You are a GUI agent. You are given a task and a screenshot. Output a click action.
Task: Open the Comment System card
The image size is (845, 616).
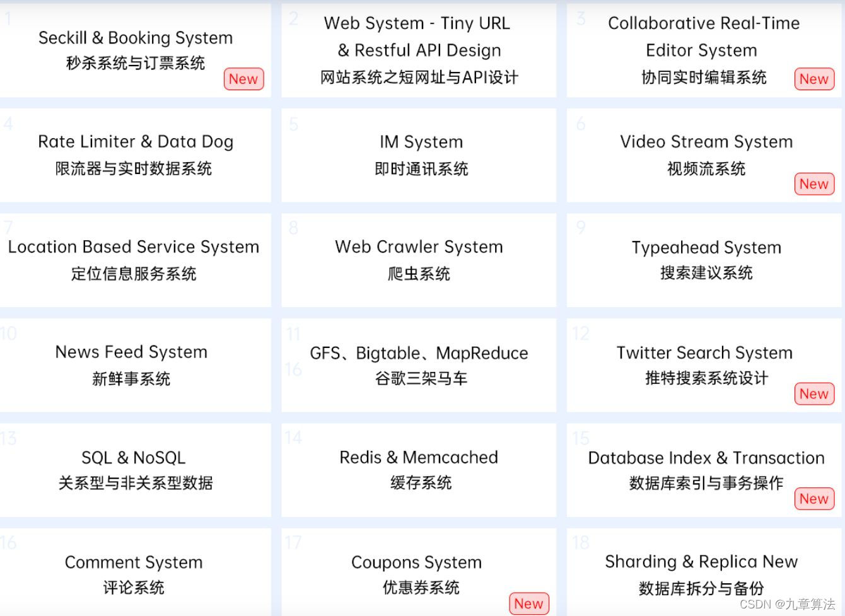click(136, 572)
